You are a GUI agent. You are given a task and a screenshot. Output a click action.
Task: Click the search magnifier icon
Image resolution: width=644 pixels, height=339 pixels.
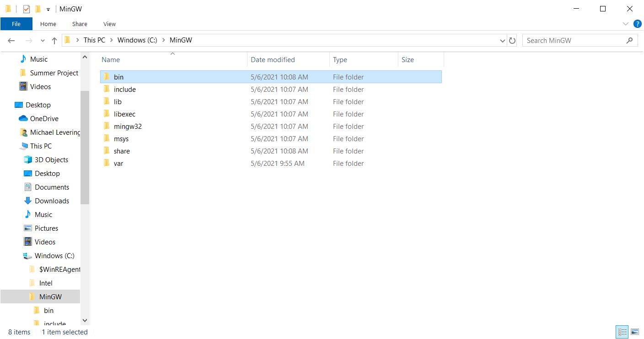[630, 40]
